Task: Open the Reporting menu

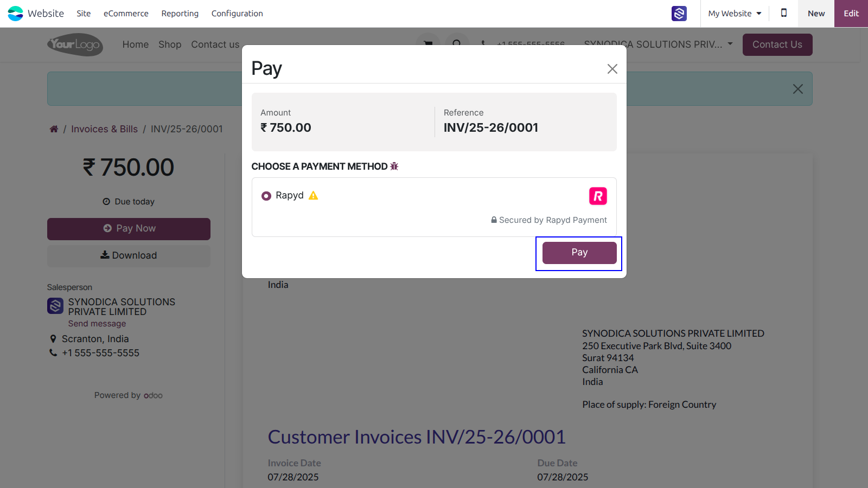Action: click(180, 14)
